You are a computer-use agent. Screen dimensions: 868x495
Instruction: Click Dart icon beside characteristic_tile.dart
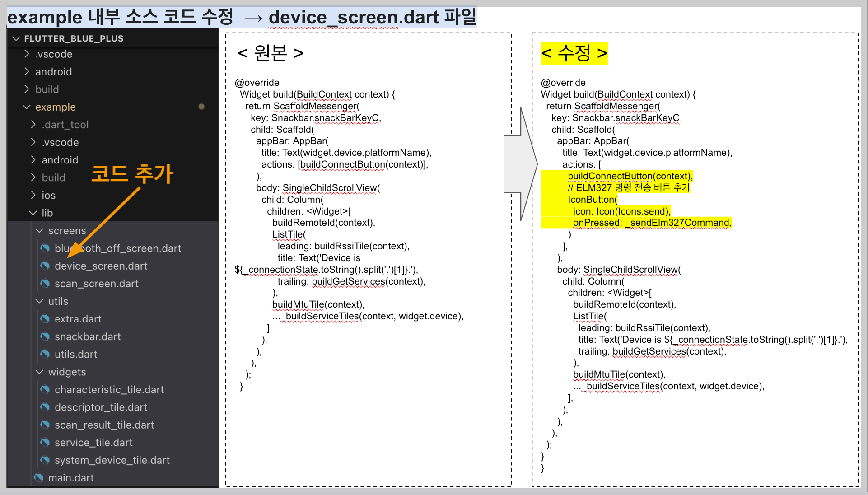(x=45, y=389)
